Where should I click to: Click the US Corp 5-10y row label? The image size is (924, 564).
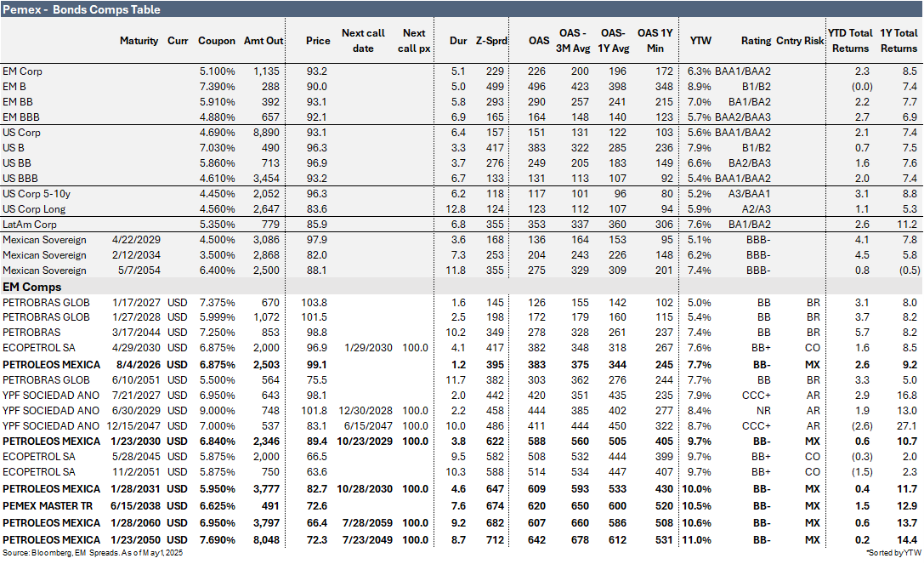coord(37,194)
